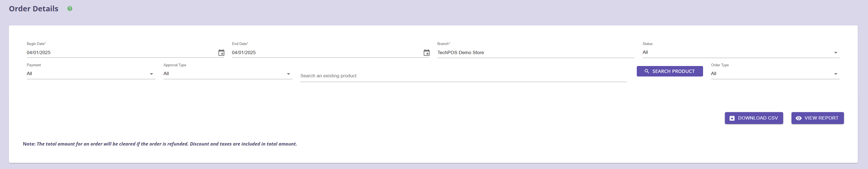Screen dimensions: 868x169
Task: Open the End Date calendar picker
Action: tap(426, 53)
